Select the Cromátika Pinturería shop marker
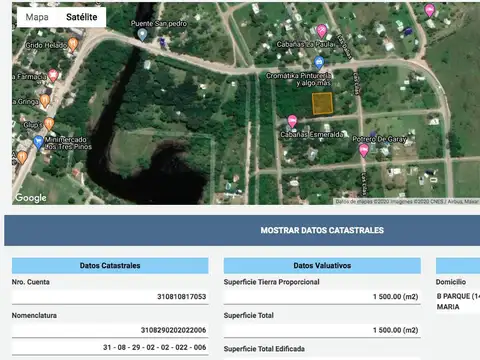The image size is (480, 360). tap(319, 62)
